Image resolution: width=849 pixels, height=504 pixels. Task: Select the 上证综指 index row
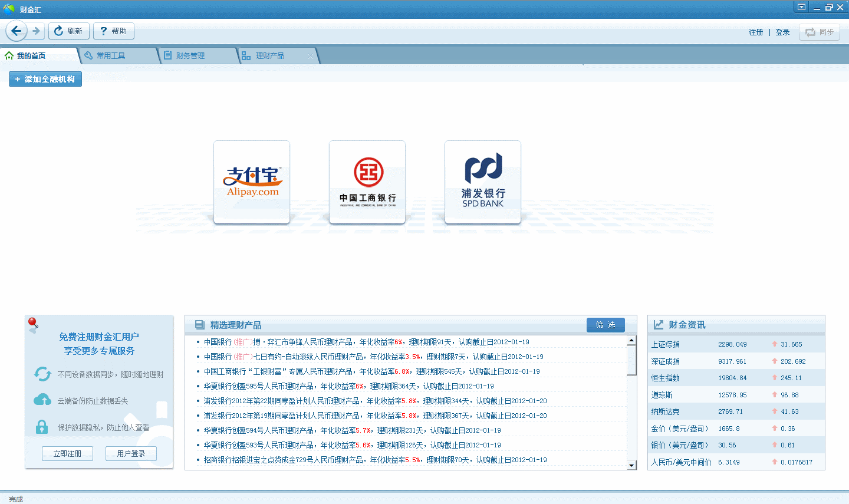pyautogui.click(x=736, y=344)
